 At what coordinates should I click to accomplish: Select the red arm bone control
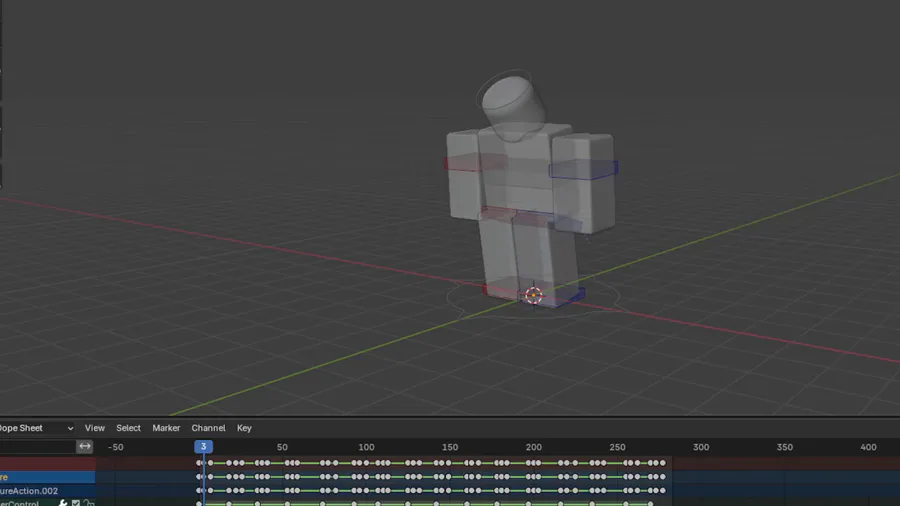pyautogui.click(x=475, y=163)
